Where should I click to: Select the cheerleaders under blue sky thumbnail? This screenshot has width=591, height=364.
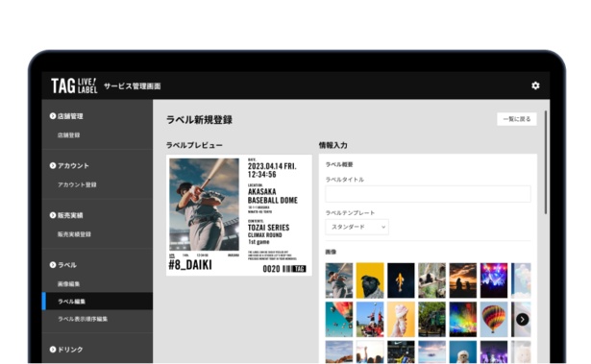370,319
